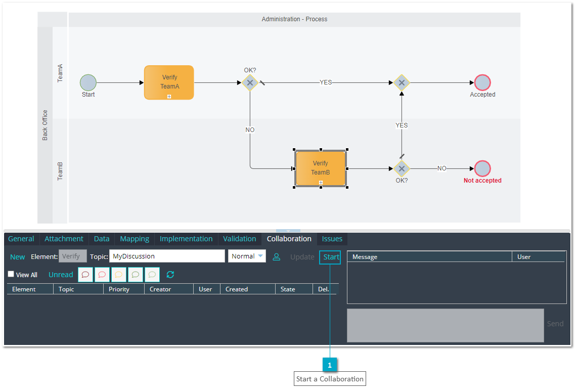This screenshot has height=392, width=576.
Task: Switch to the Validation tab
Action: coord(240,239)
